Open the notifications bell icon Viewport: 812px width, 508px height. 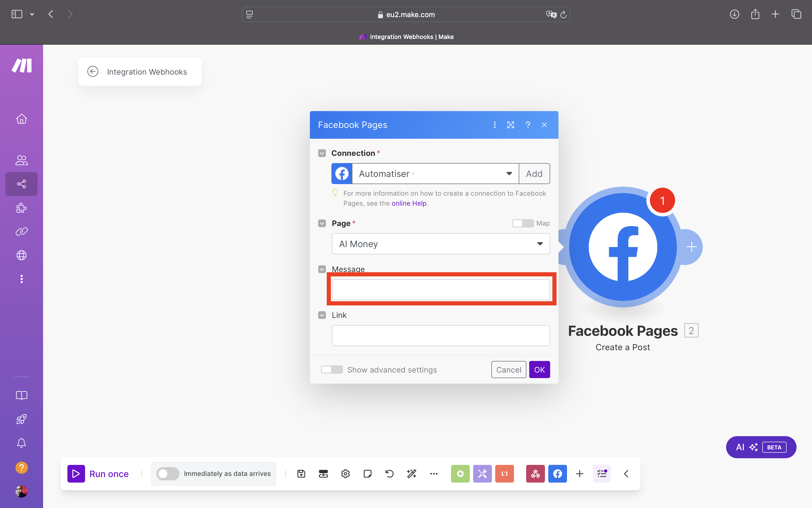22,443
